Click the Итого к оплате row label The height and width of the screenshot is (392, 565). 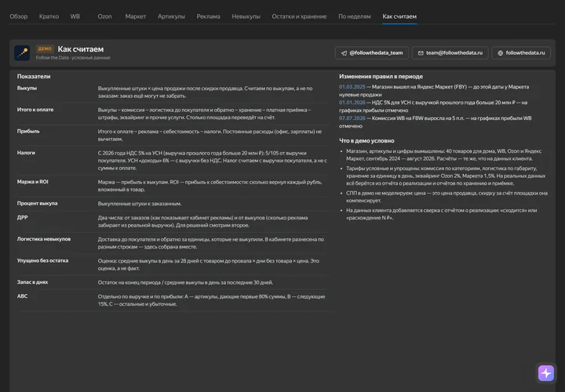click(x=35, y=110)
